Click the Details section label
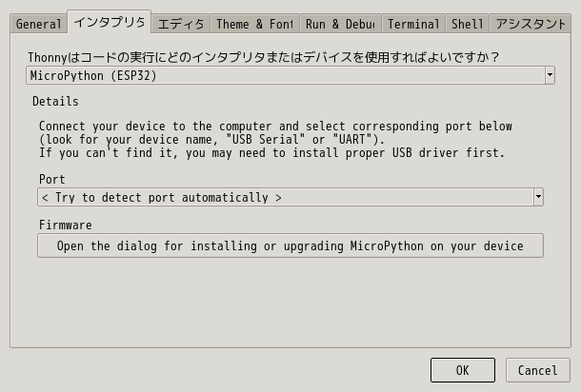 (x=55, y=101)
